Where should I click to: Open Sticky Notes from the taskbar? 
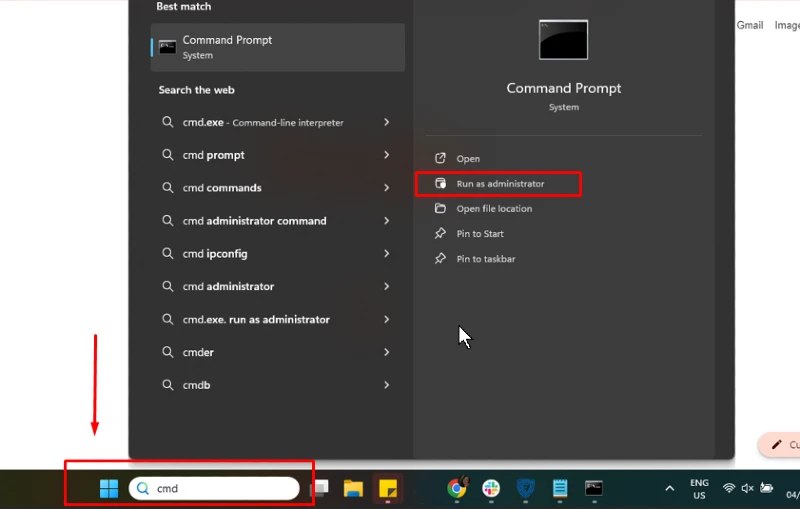click(388, 488)
